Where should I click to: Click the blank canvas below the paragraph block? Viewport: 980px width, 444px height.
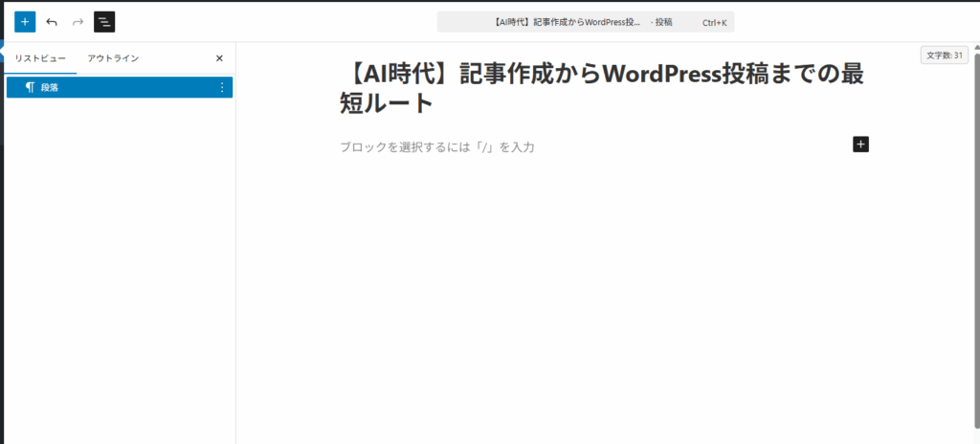(603, 306)
